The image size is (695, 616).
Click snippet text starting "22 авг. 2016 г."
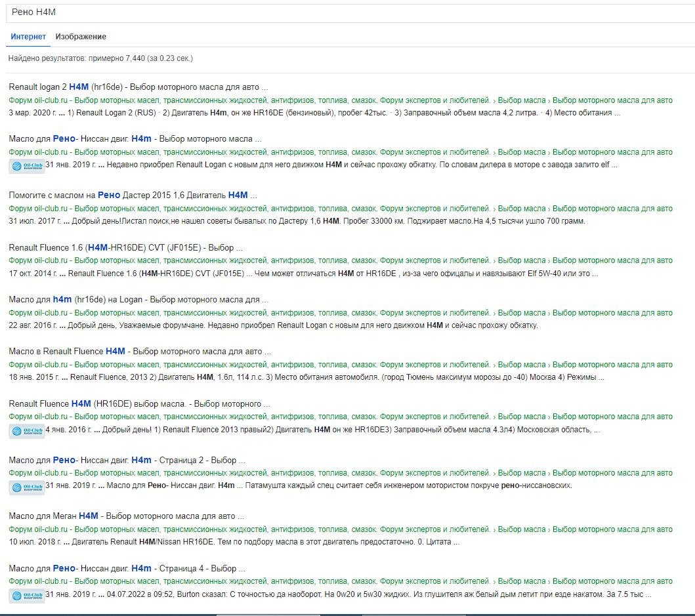pyautogui.click(x=273, y=325)
